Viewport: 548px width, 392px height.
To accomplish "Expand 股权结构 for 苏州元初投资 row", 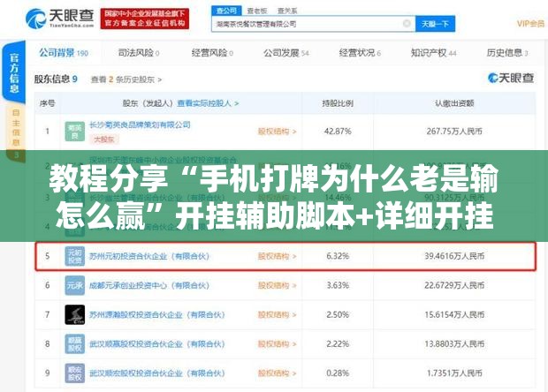I will coord(278,256).
